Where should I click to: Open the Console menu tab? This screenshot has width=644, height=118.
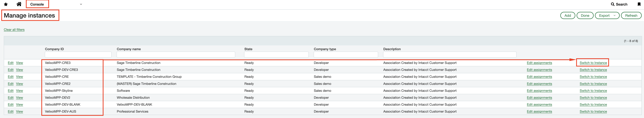tap(37, 4)
